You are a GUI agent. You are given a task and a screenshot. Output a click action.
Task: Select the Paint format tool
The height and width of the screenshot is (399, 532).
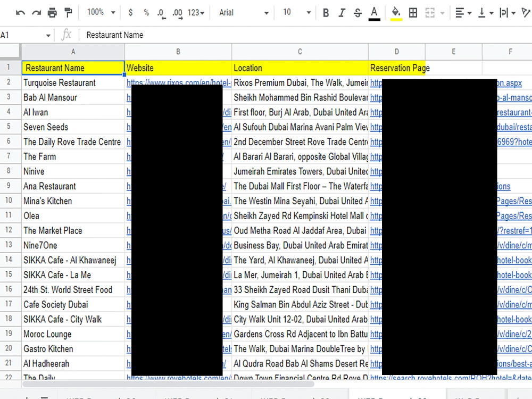click(68, 13)
